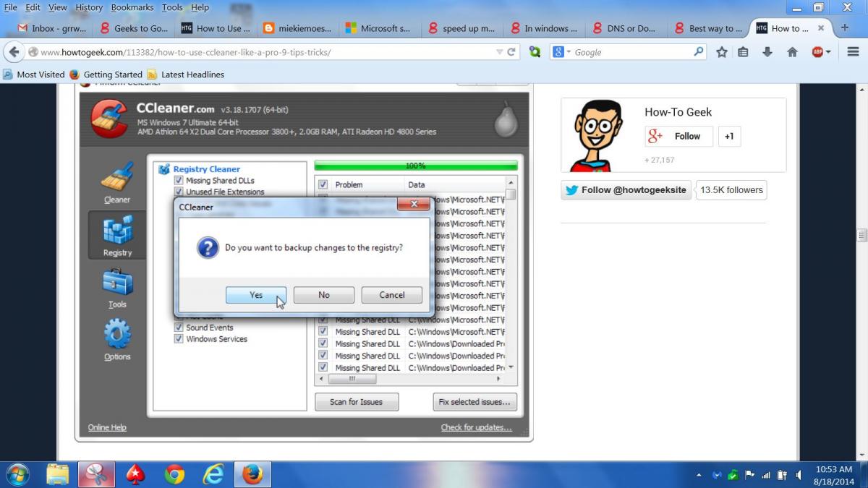The image size is (868, 488).
Task: Click No in the CCleaner dialog
Action: coord(324,295)
